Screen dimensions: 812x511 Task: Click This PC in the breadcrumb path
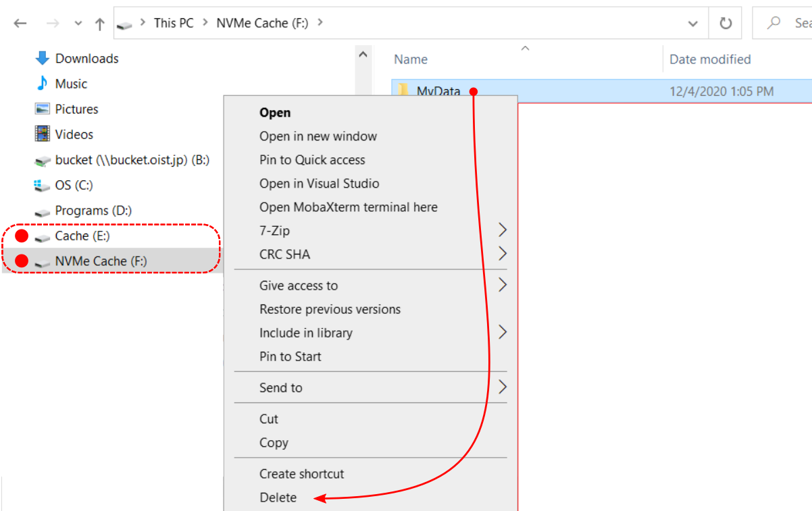pyautogui.click(x=174, y=23)
